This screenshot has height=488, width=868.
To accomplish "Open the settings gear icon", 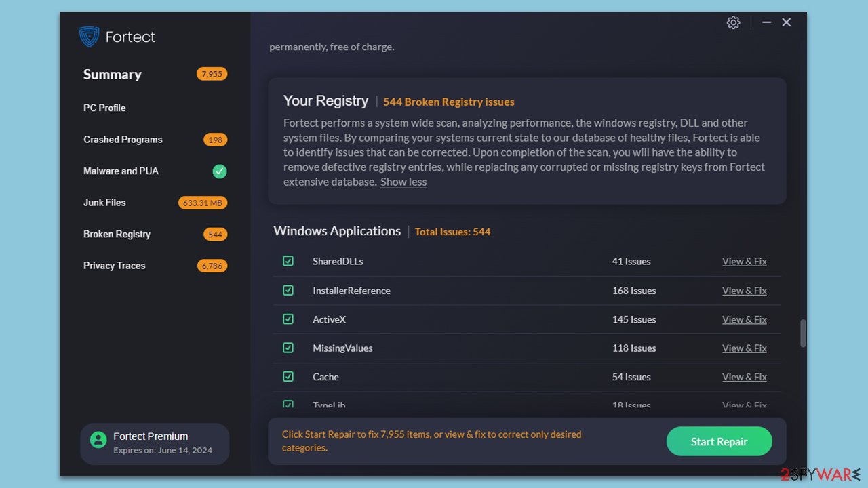I will [x=733, y=22].
